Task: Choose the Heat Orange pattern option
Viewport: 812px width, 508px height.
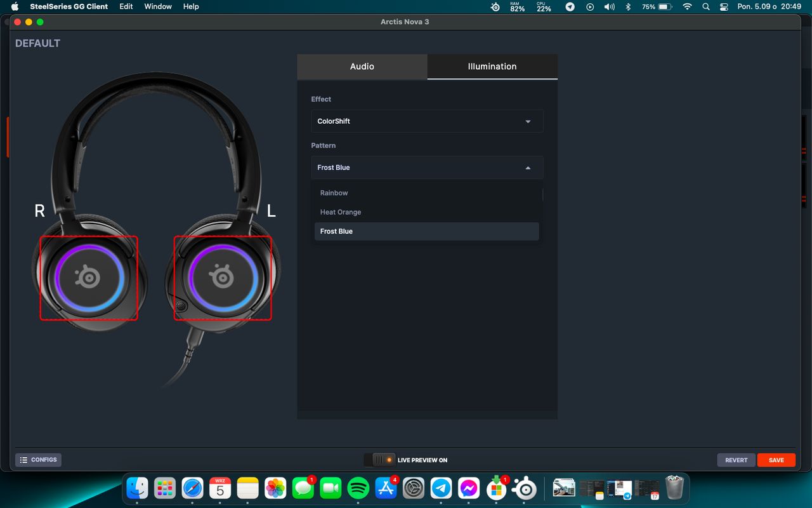Action: (427, 212)
